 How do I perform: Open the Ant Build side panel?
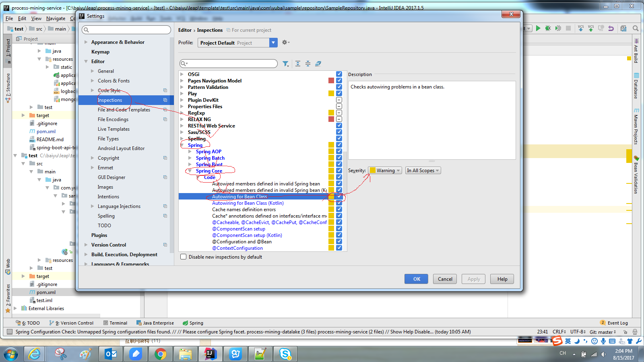(x=636, y=51)
